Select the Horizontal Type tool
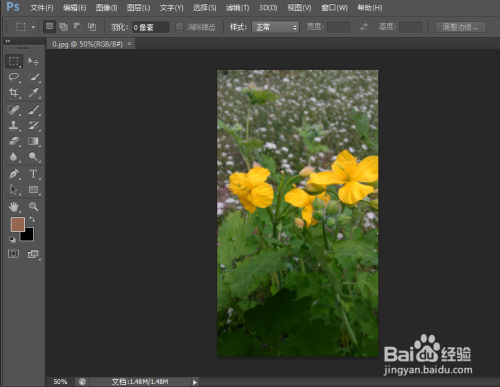Image resolution: width=500 pixels, height=387 pixels. tap(33, 174)
